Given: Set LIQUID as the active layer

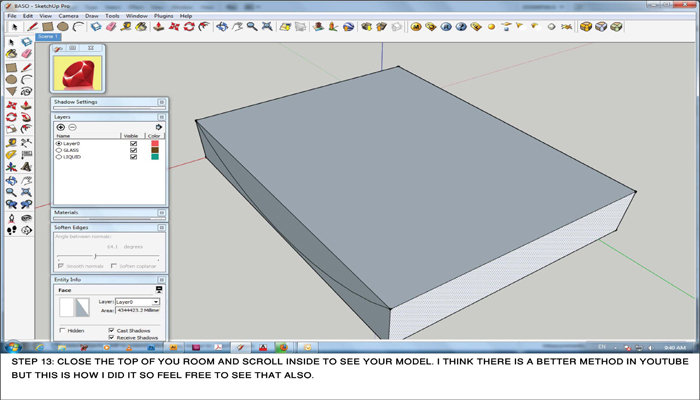Looking at the screenshot, I should (x=59, y=157).
